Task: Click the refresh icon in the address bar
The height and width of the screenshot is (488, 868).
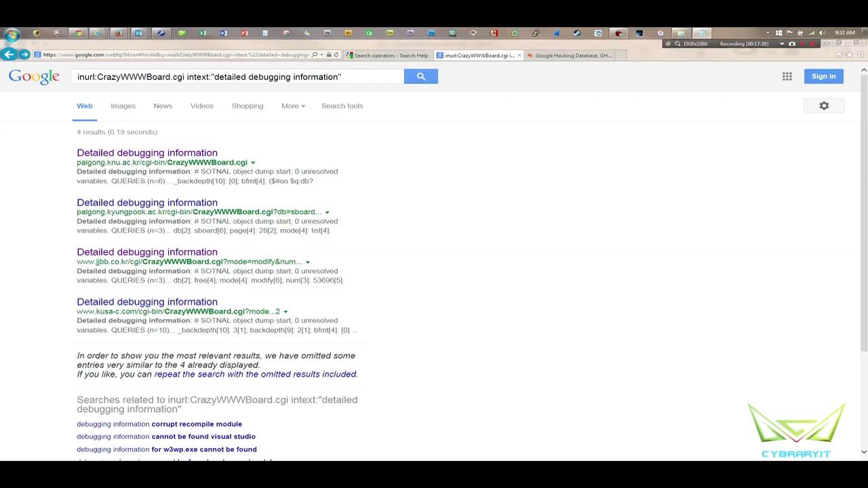Action: click(336, 55)
